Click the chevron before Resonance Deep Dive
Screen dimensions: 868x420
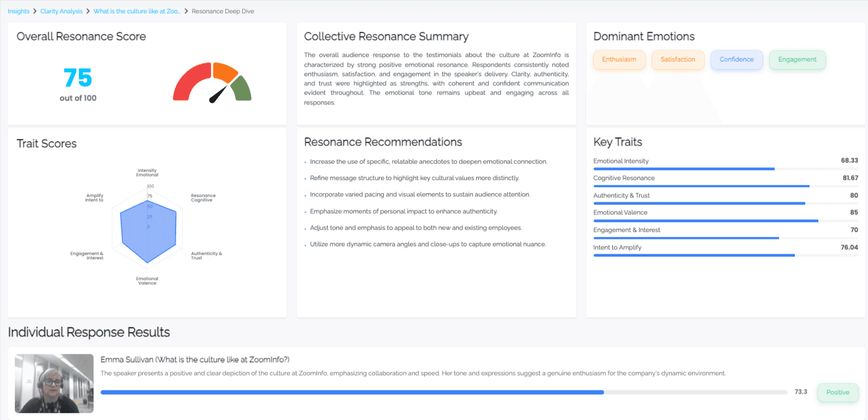click(186, 11)
